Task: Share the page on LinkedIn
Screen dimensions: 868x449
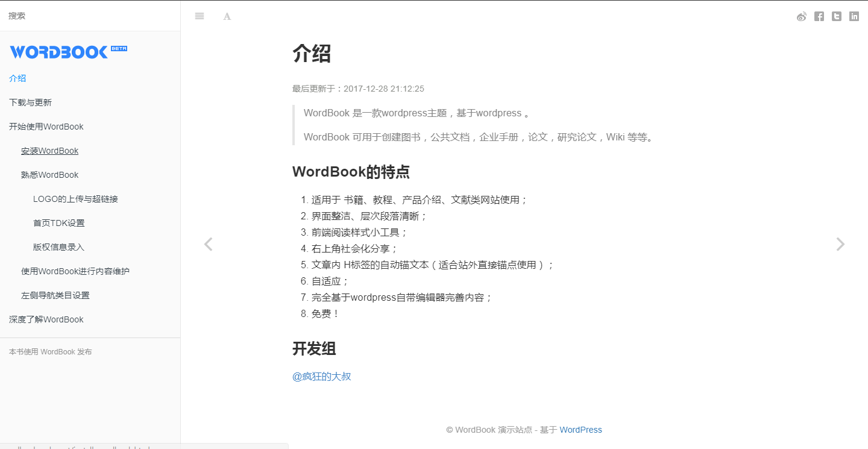Action: pos(854,17)
